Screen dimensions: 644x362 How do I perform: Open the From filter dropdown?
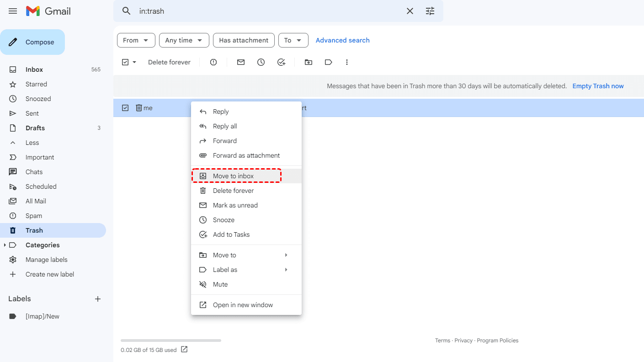[x=136, y=40]
